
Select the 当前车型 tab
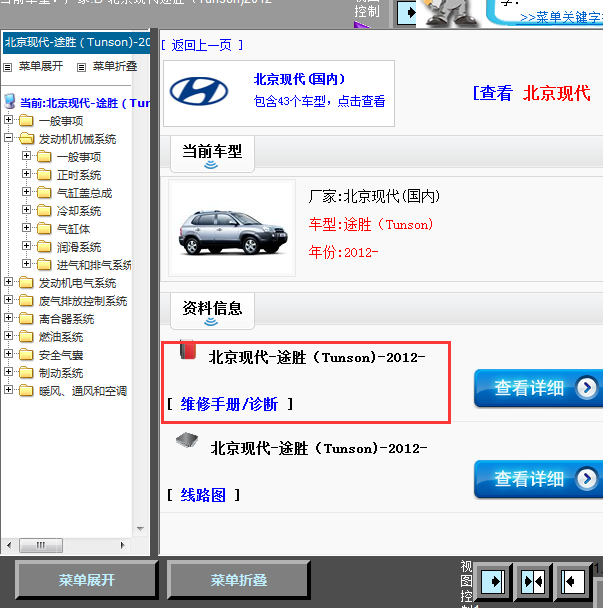[212, 154]
